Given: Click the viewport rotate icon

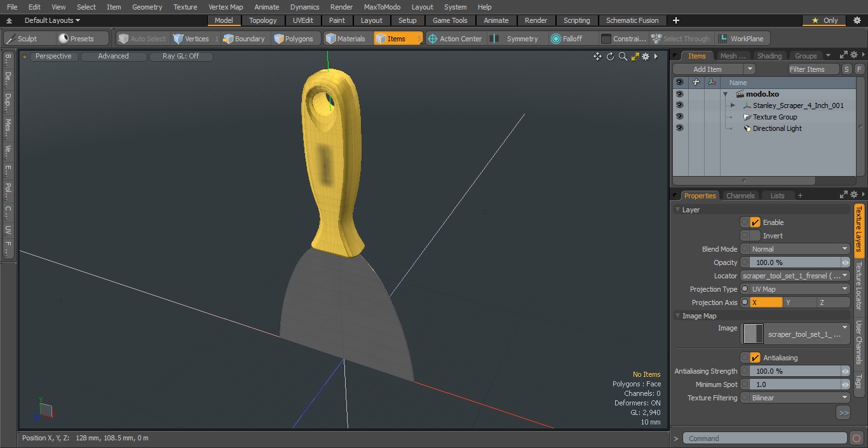Looking at the screenshot, I should tap(610, 57).
